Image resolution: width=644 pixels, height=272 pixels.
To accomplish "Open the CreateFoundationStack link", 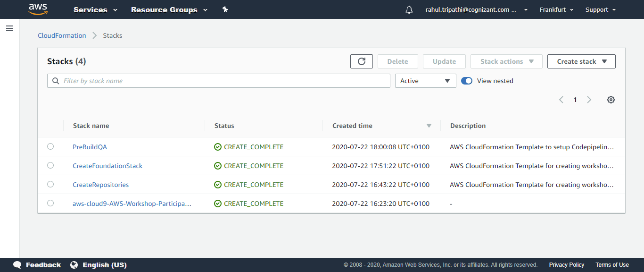I will click(107, 166).
